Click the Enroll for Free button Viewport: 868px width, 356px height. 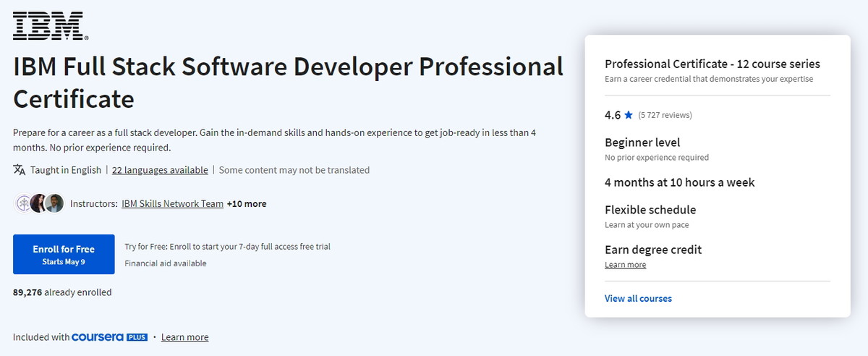(x=64, y=254)
